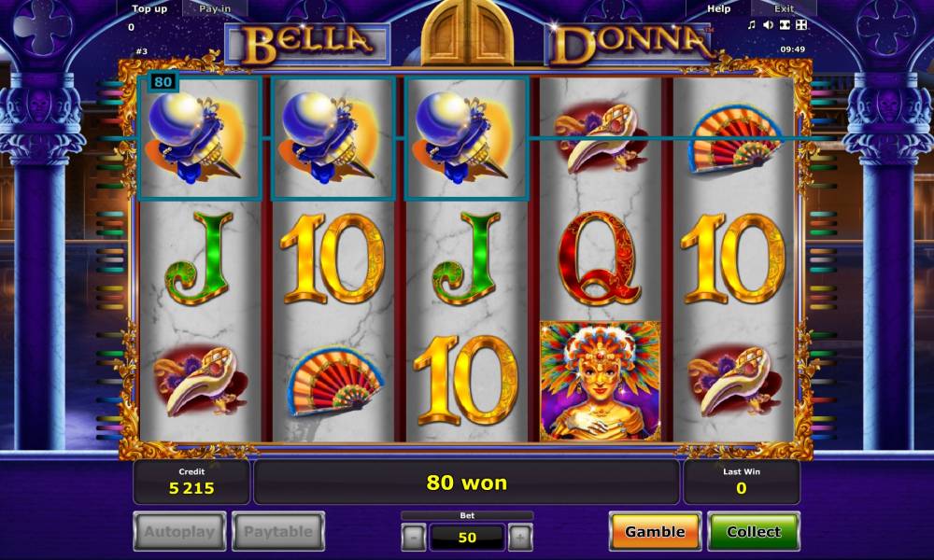Select the Exit tab
The height and width of the screenshot is (560, 934).
click(x=784, y=8)
